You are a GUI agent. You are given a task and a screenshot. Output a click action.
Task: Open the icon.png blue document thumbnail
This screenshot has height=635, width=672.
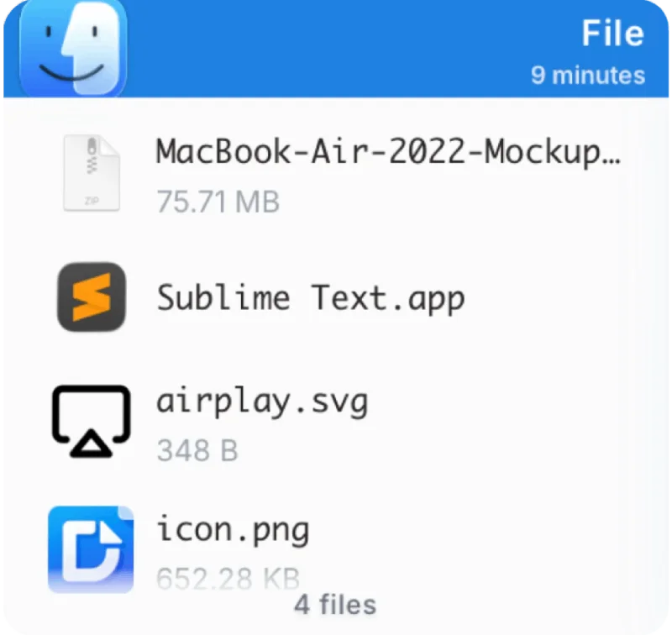91,549
